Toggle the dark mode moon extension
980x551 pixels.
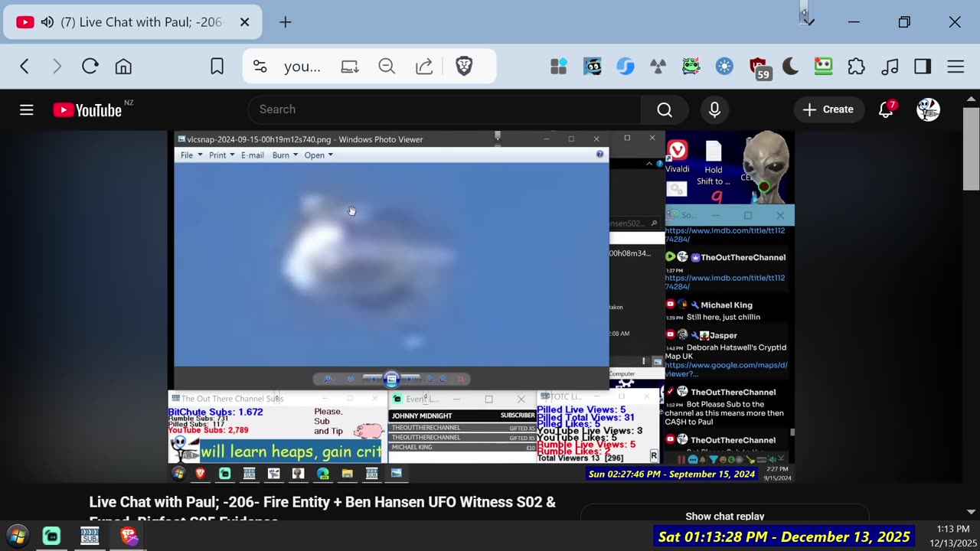(x=790, y=67)
